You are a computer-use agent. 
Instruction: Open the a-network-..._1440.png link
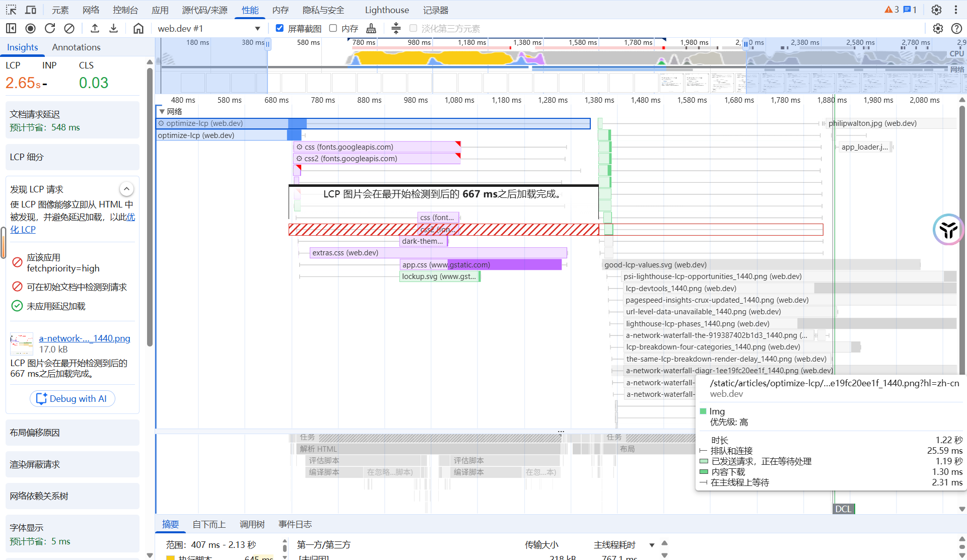click(85, 338)
